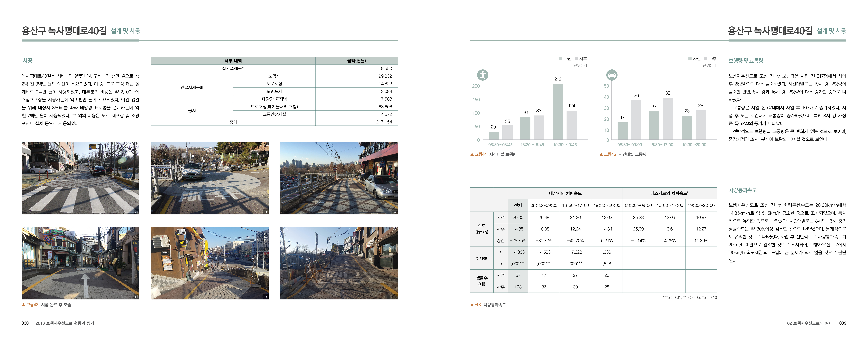Click 사후 legend swatch in traffic chart
Viewport: 868px width, 340px height.
706,59
